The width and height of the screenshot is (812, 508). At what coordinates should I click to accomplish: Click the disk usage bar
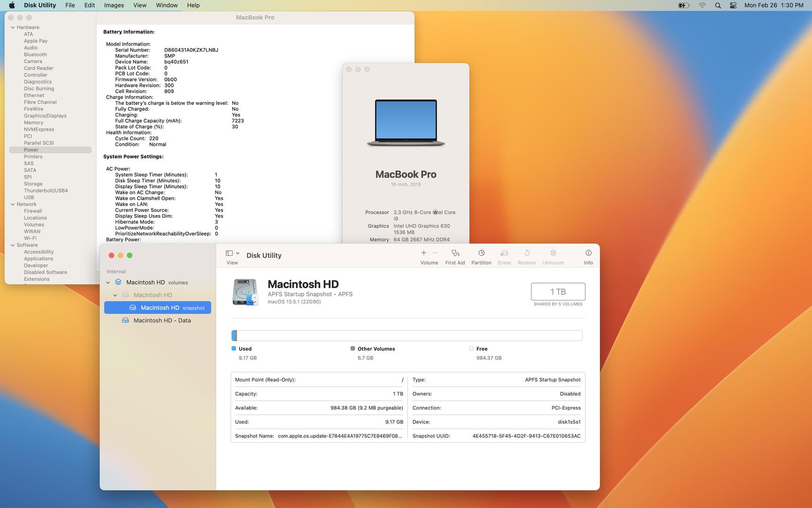[x=407, y=335]
